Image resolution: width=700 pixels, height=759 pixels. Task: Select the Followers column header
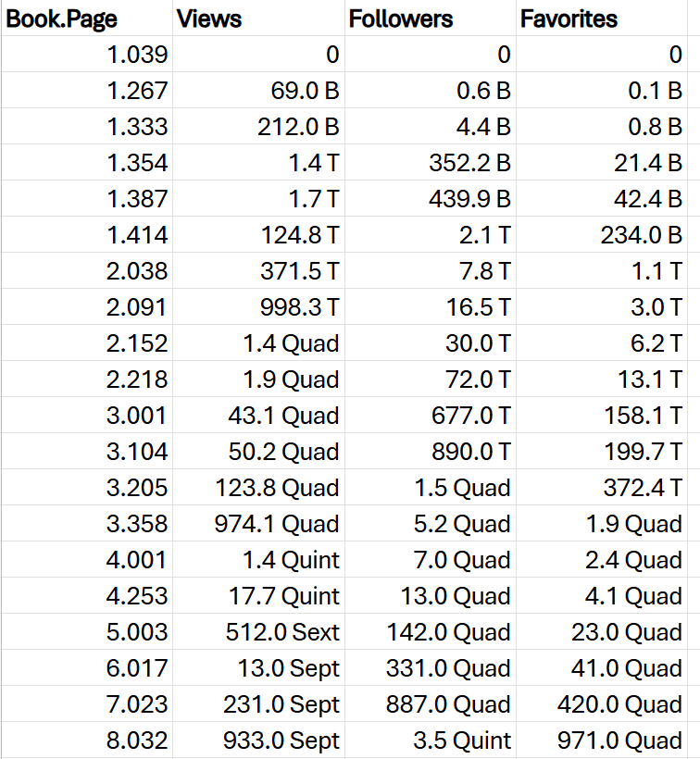431,19
